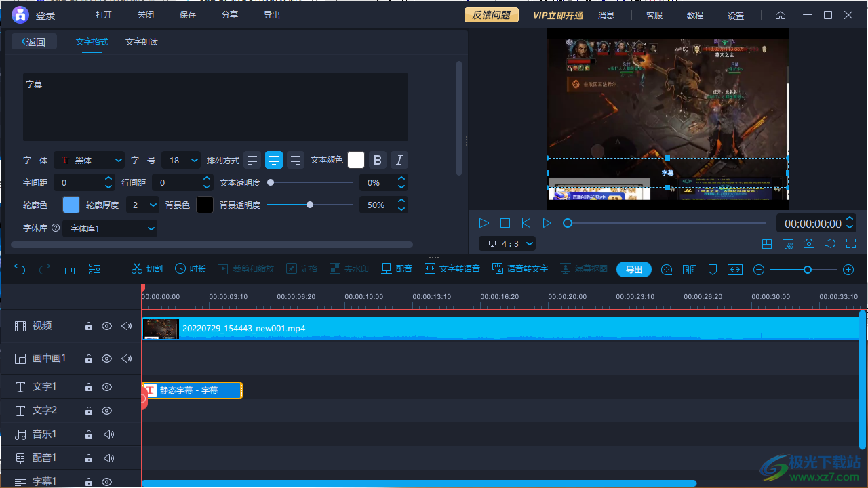The height and width of the screenshot is (488, 868).
Task: Open the preview layout grid icon
Action: (767, 244)
